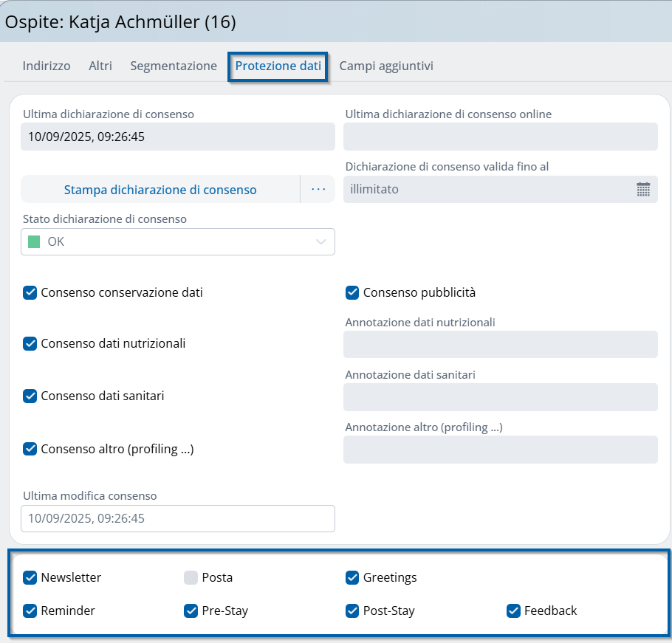Click the green OK status square
This screenshot has width=672, height=643.
33,242
